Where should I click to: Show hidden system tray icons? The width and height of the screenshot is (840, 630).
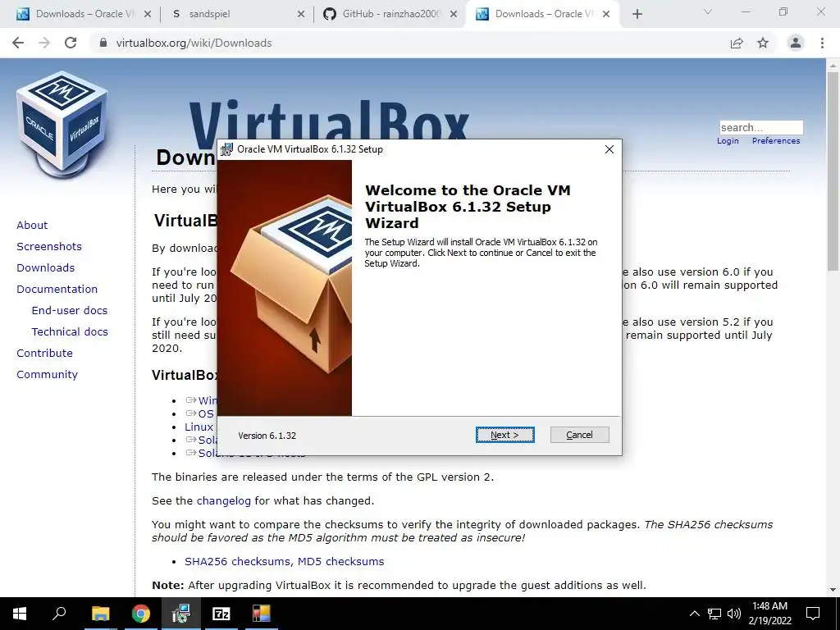[x=694, y=614]
